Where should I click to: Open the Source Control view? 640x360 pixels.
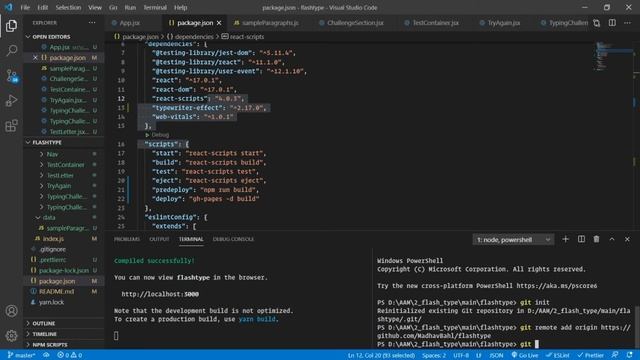[11, 76]
